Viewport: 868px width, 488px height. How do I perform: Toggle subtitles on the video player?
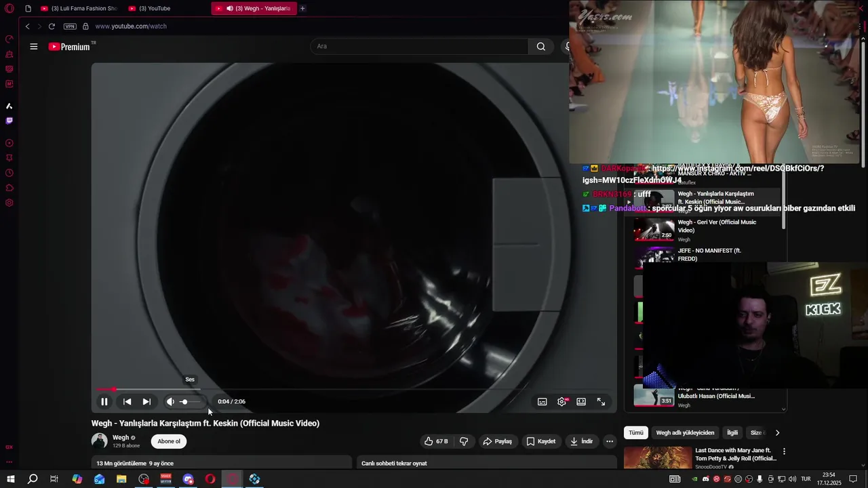click(542, 402)
